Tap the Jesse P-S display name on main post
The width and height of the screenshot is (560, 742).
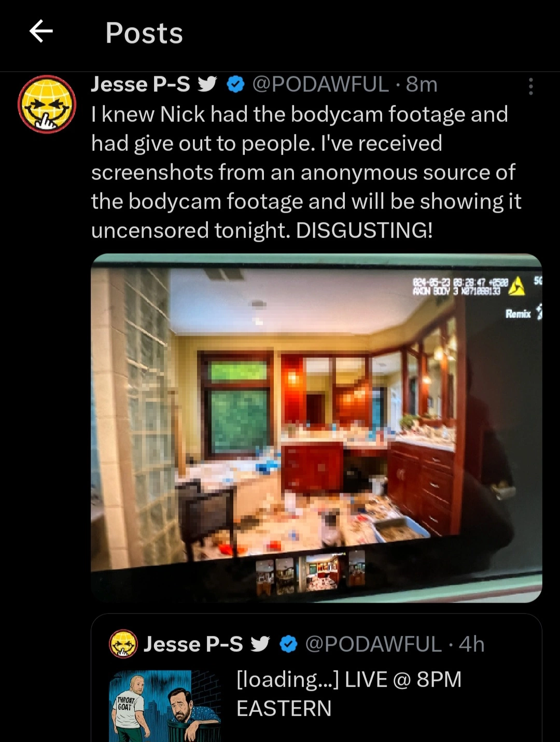click(141, 85)
